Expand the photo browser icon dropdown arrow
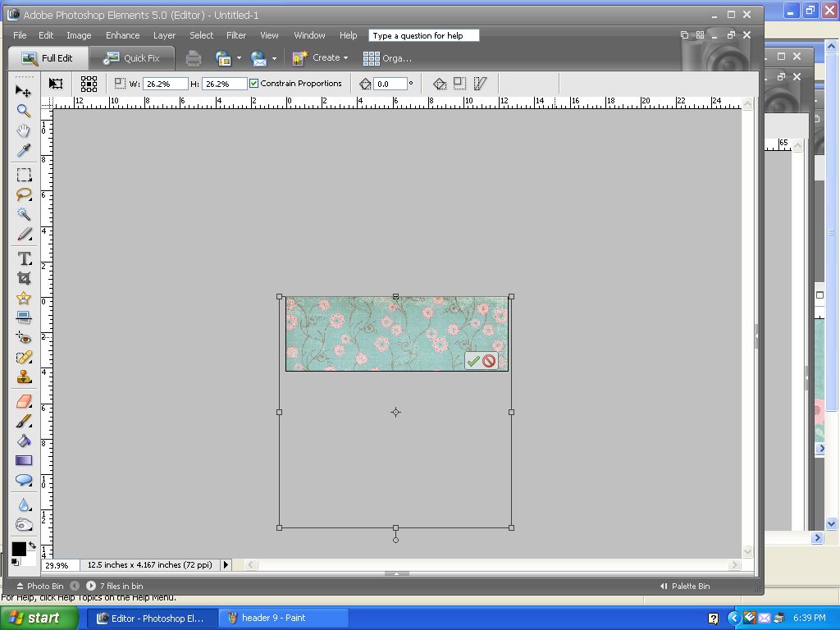840x630 pixels. click(239, 58)
